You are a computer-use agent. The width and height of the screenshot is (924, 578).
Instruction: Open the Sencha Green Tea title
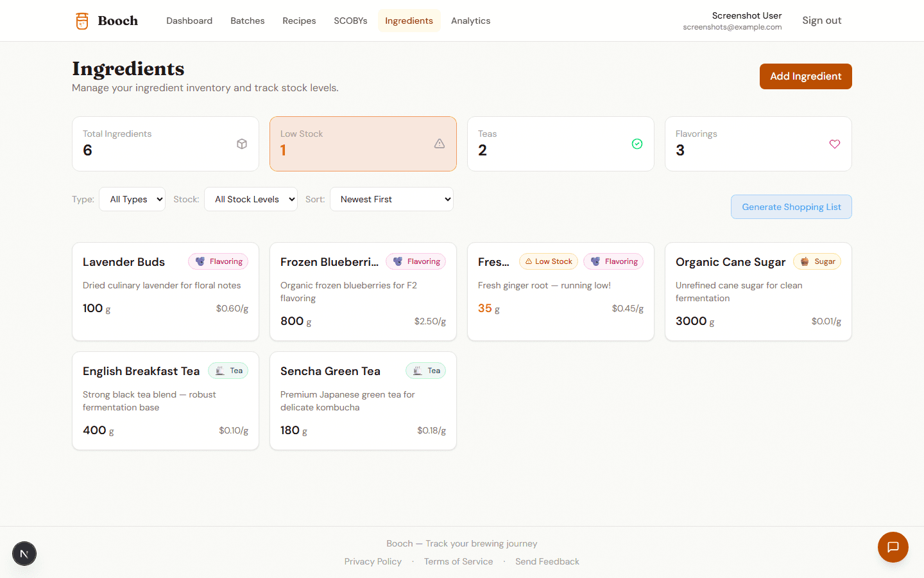click(x=330, y=371)
